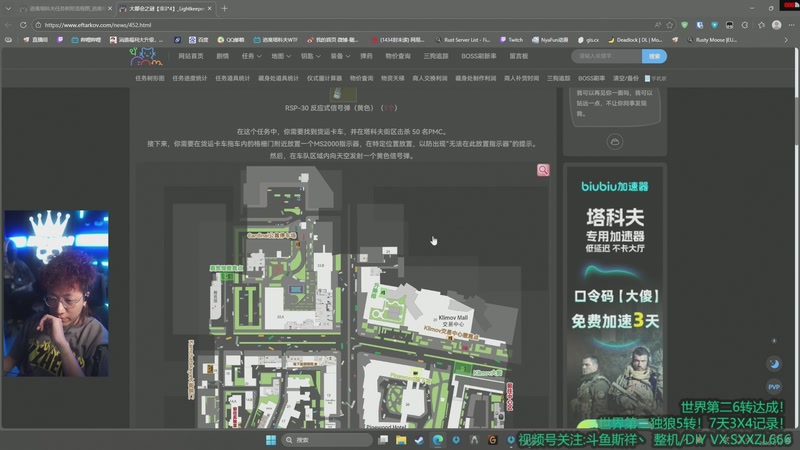Open the Windows Start menu
The height and width of the screenshot is (450, 800).
click(271, 440)
